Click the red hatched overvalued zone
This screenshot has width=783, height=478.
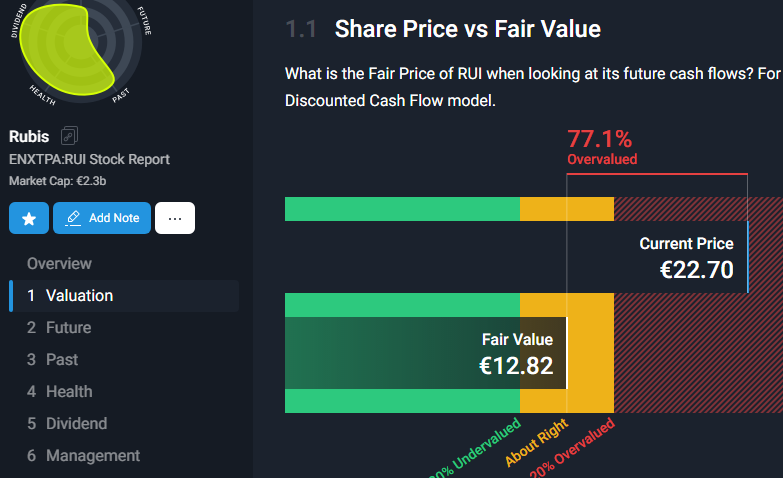tap(698, 353)
